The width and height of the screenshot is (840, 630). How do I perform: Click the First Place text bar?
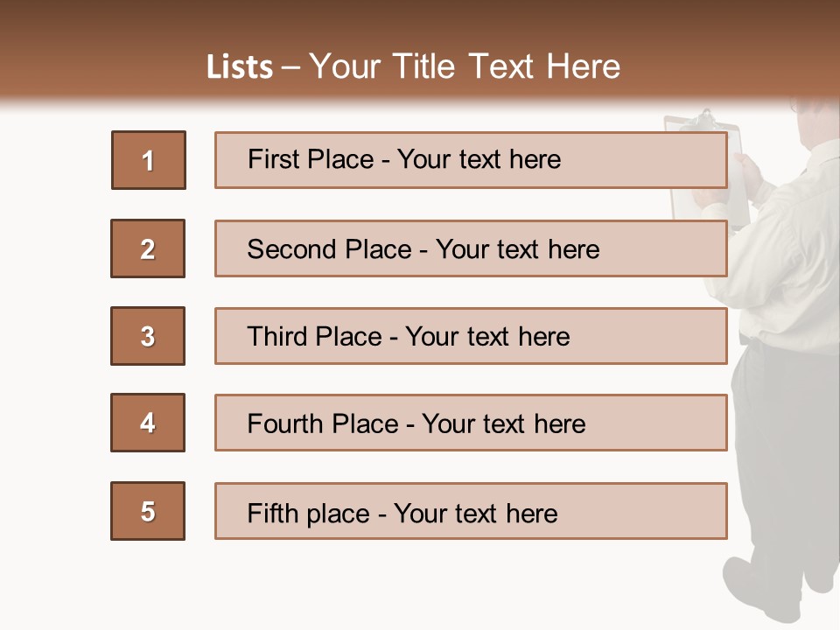click(471, 160)
